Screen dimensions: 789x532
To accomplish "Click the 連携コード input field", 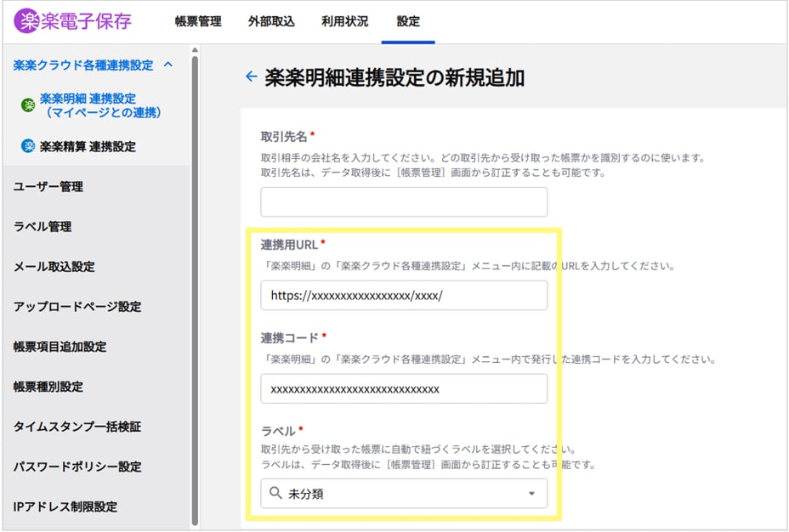I will click(x=404, y=388).
